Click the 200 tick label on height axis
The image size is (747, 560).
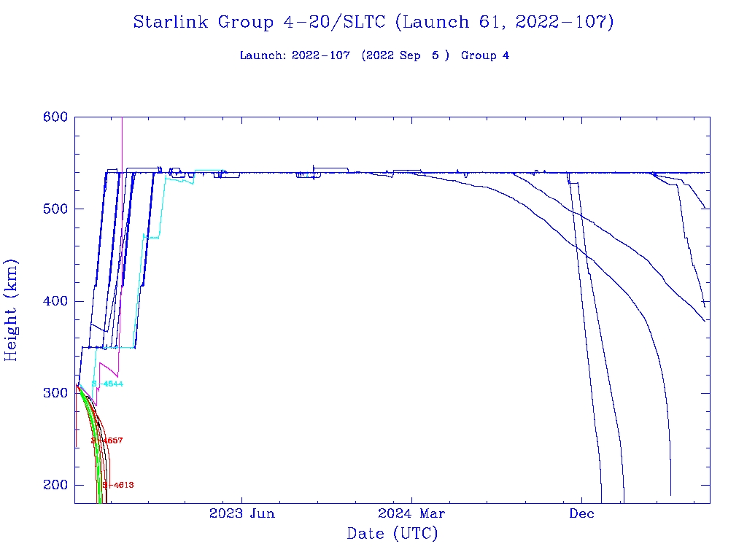click(55, 485)
